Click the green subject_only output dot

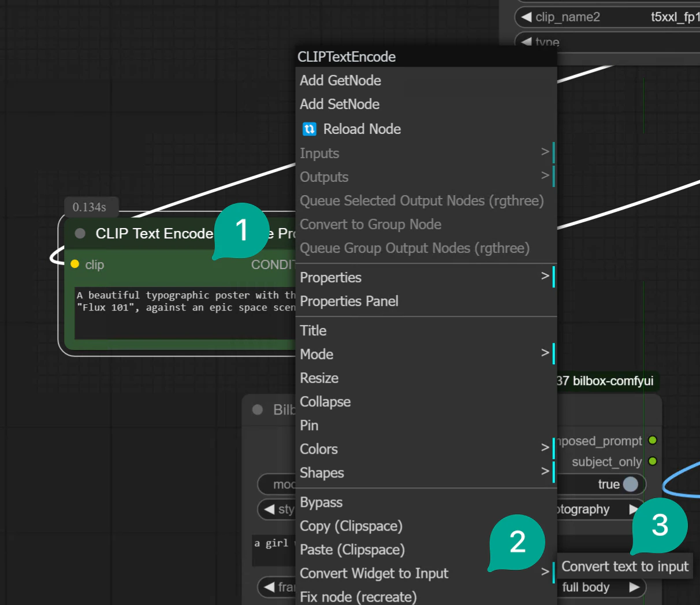[x=652, y=461]
